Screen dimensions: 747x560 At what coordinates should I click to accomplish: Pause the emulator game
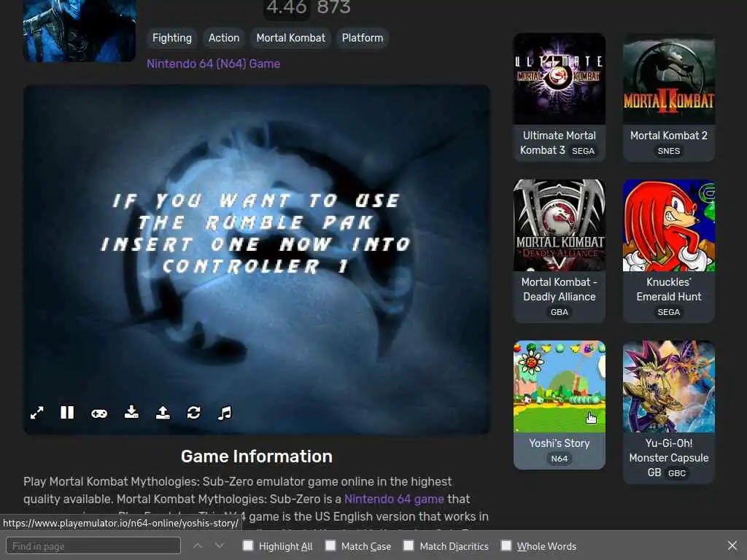pos(67,413)
